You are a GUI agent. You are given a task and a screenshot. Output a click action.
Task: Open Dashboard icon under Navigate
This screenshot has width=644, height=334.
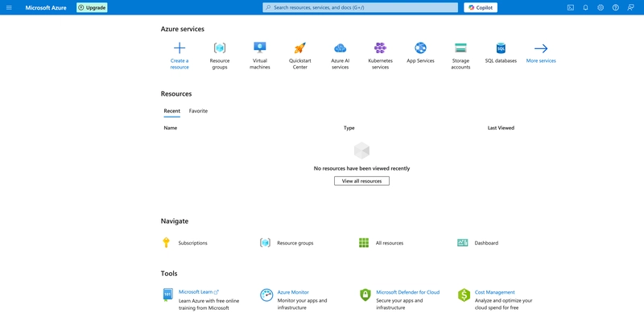463,243
